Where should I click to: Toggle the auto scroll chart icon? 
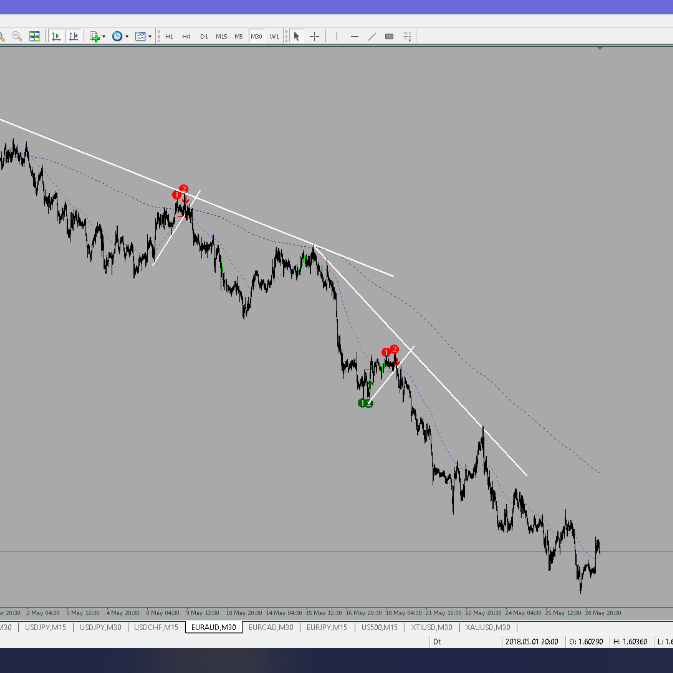click(x=56, y=36)
